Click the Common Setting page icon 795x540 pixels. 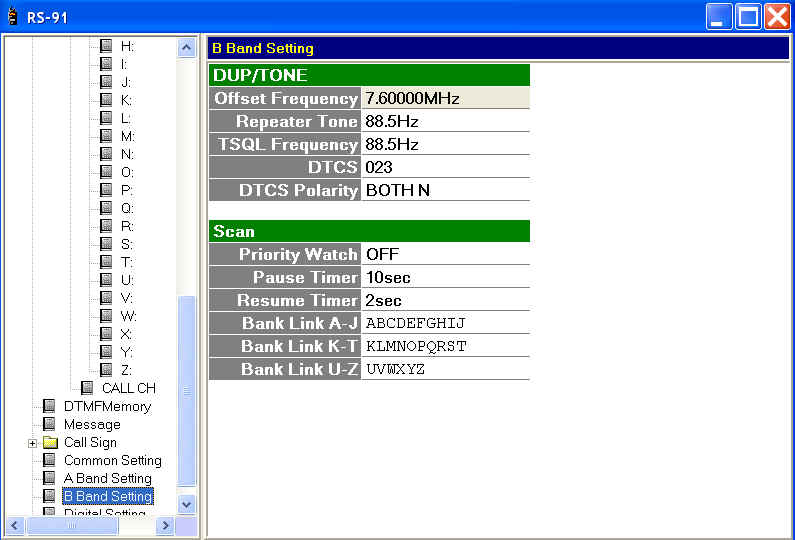click(49, 460)
